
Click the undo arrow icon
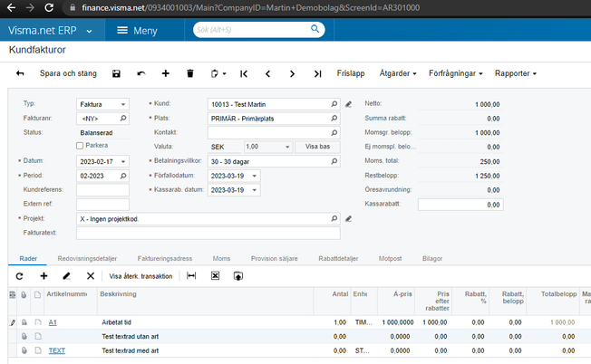140,72
